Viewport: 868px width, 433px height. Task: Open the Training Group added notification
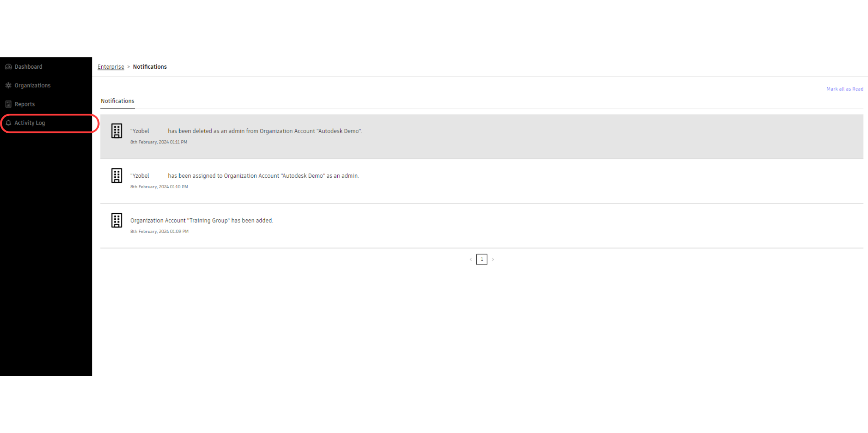201,221
